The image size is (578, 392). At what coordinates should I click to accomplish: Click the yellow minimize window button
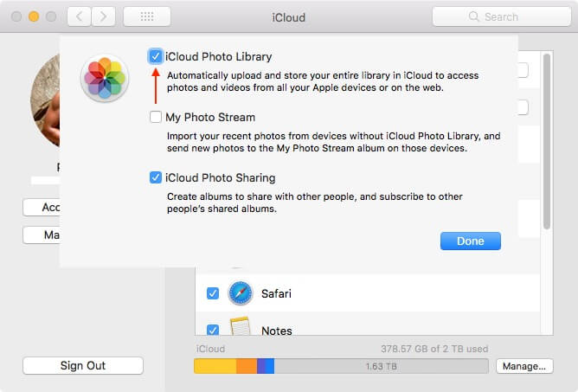click(x=34, y=16)
